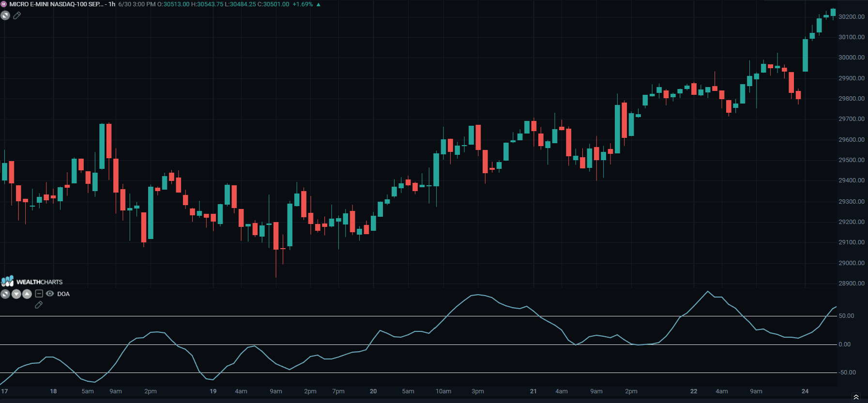
Task: Move the DOA pane down
Action: pyautogui.click(x=16, y=294)
